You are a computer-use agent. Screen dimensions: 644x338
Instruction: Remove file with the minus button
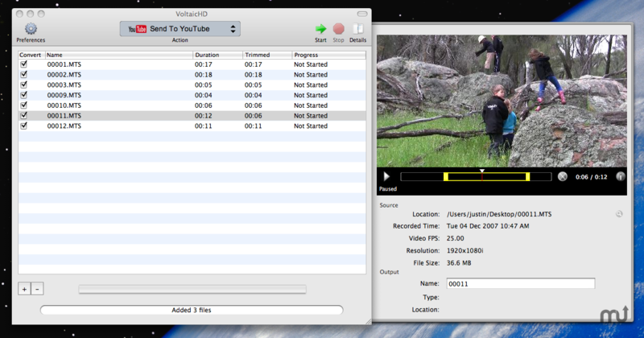(37, 289)
